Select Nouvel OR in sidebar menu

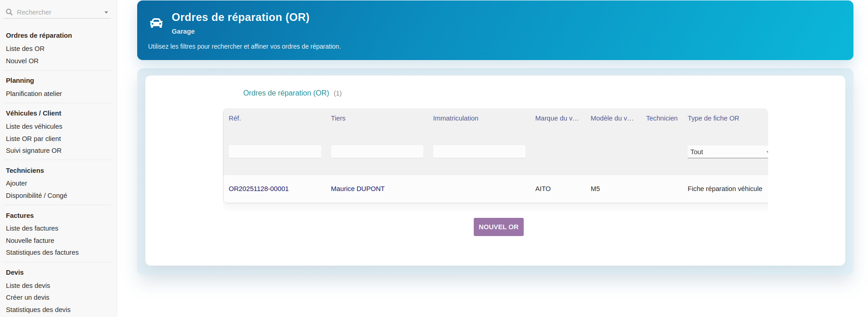point(22,61)
